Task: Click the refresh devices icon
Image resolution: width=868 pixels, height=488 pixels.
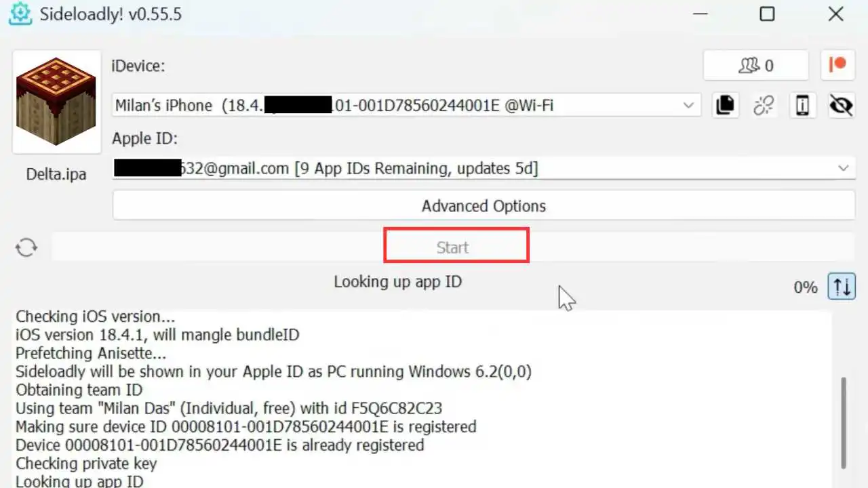Action: coord(26,247)
